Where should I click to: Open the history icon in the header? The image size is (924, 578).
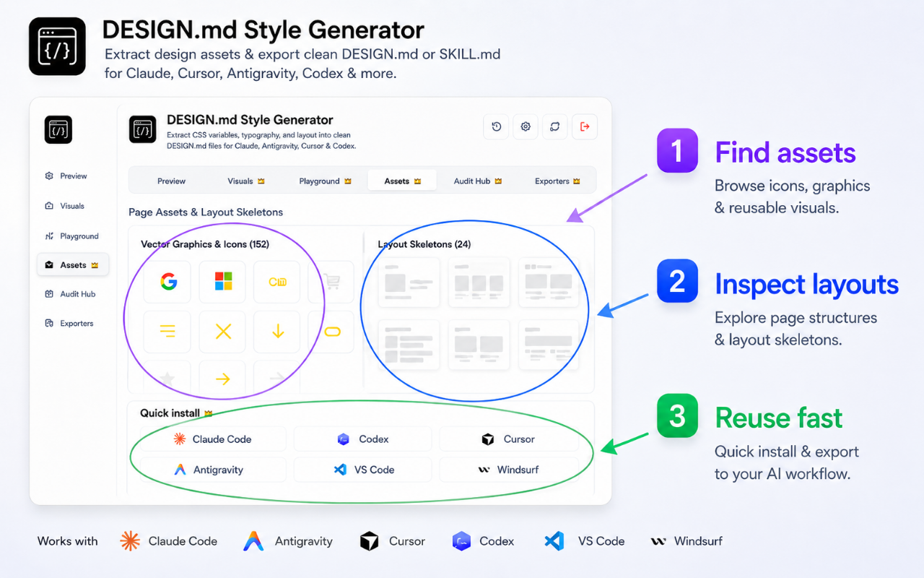pos(497,126)
